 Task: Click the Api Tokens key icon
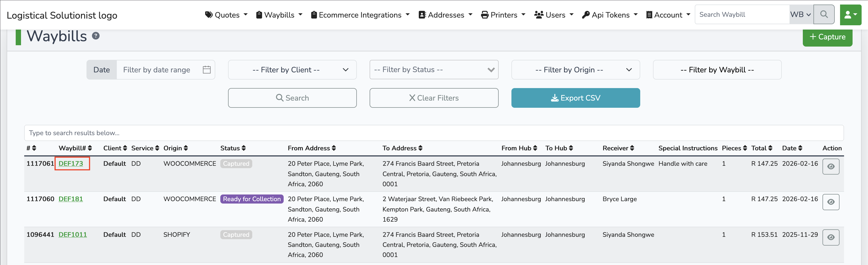(586, 14)
